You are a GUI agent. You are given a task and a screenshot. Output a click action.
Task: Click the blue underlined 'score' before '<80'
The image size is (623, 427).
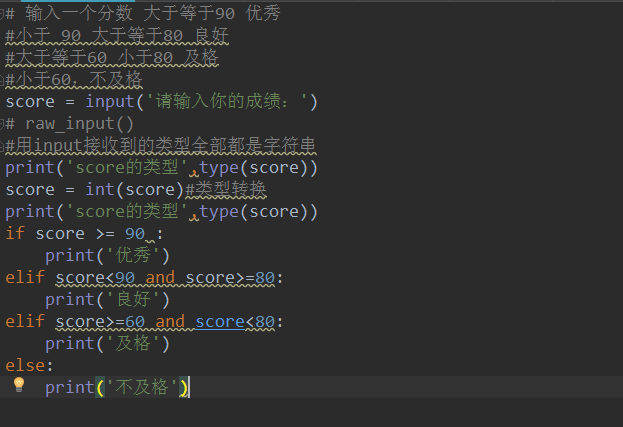[x=220, y=321]
